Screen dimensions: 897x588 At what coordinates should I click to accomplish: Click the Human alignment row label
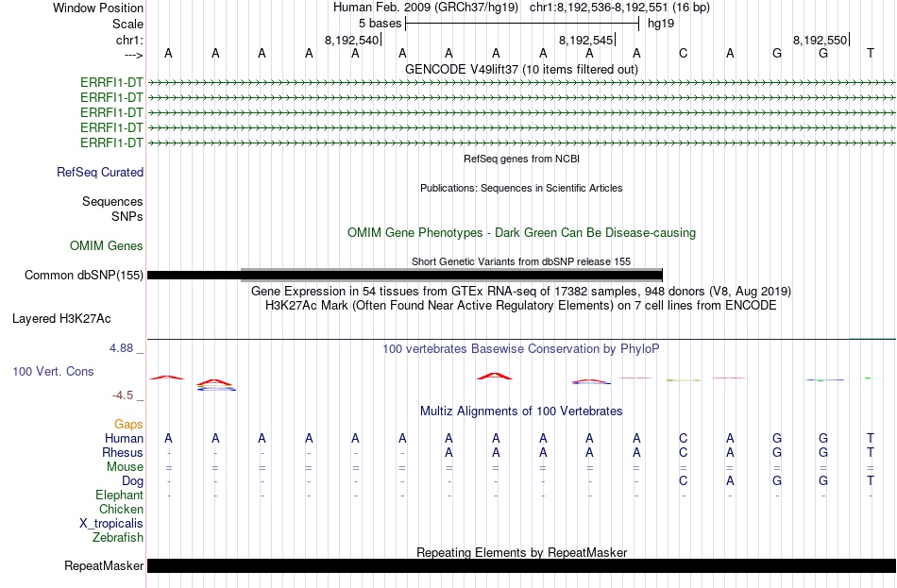coord(124,439)
